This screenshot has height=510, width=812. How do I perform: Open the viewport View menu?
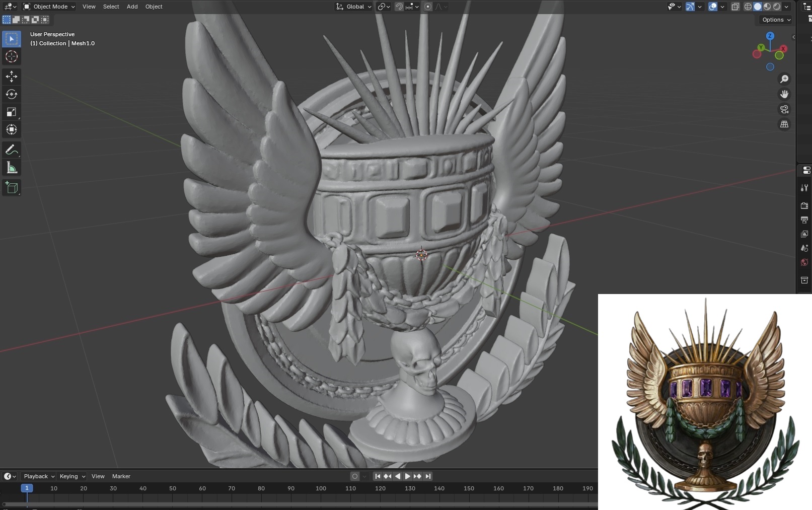click(x=89, y=7)
